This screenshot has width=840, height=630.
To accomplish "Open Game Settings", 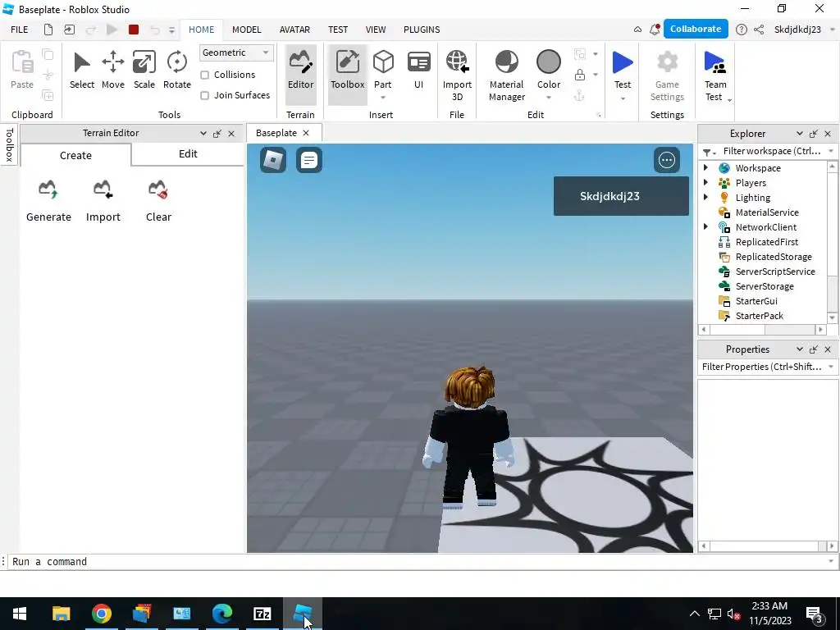I will coord(667,75).
